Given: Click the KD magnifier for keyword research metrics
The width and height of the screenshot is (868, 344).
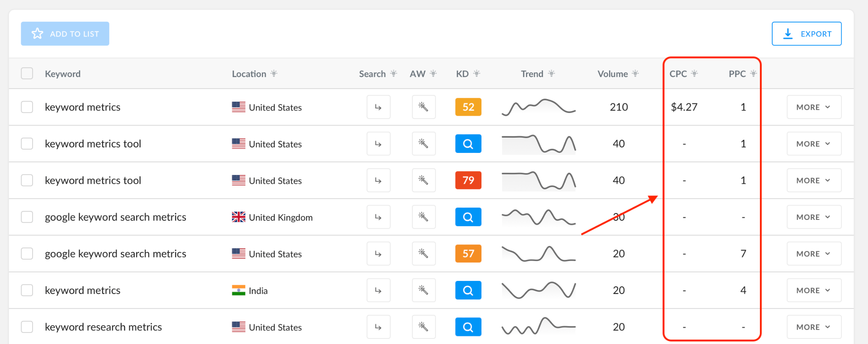Looking at the screenshot, I should point(468,327).
